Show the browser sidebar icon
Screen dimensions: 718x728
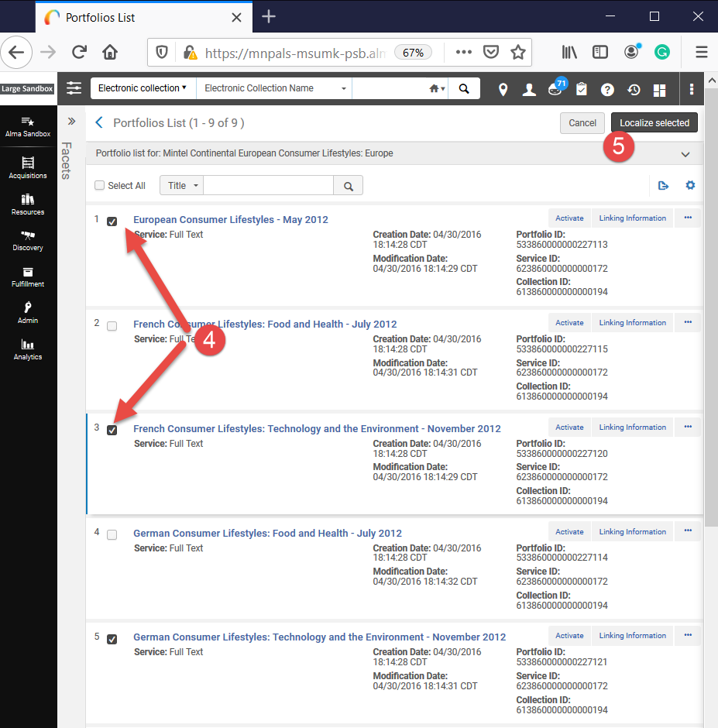click(600, 52)
